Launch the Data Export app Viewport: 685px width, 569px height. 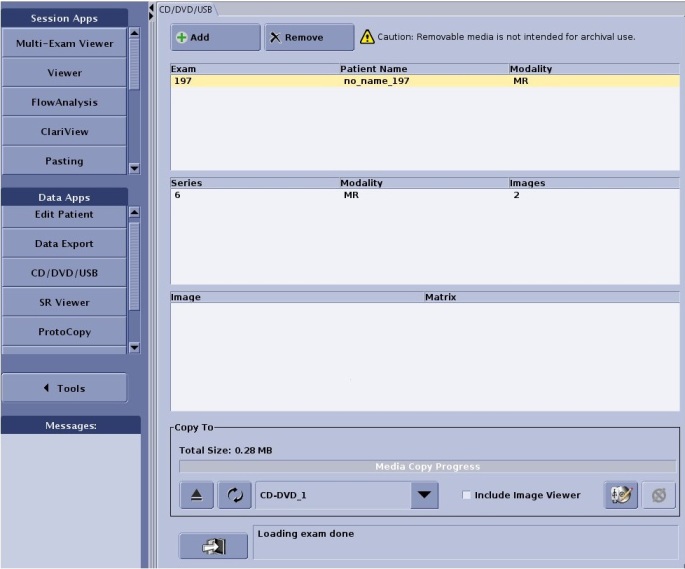tap(64, 244)
